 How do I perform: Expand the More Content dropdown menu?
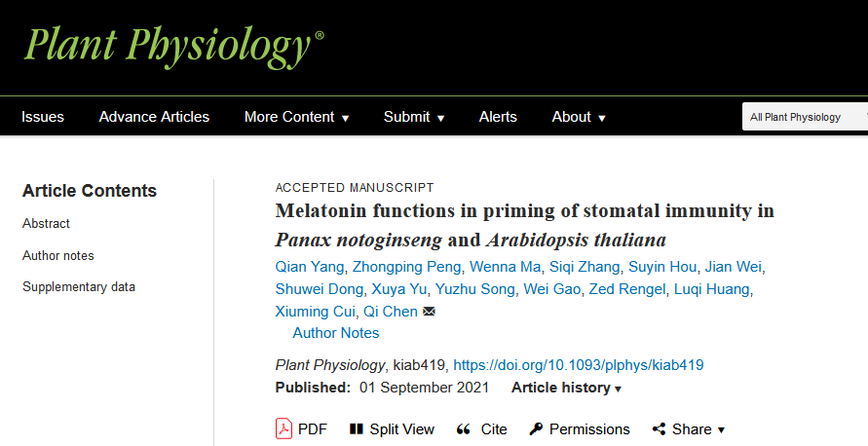coord(297,117)
